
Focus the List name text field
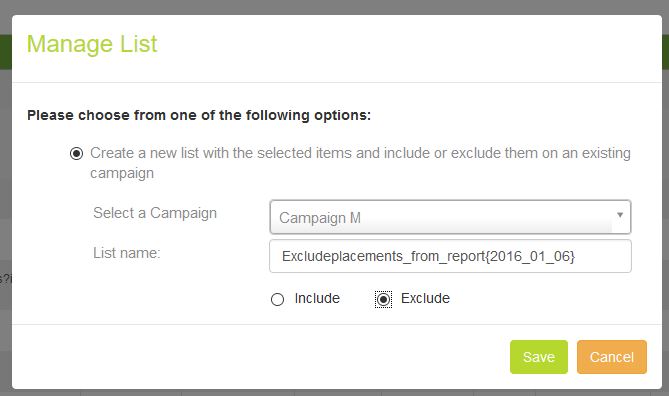450,256
